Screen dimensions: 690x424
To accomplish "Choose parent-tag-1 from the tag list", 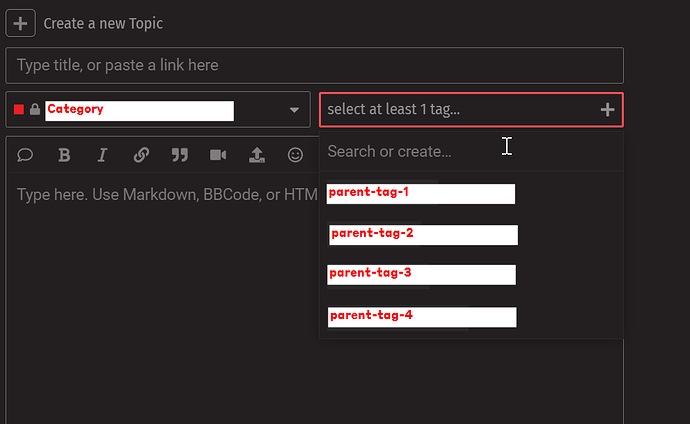I will (421, 194).
